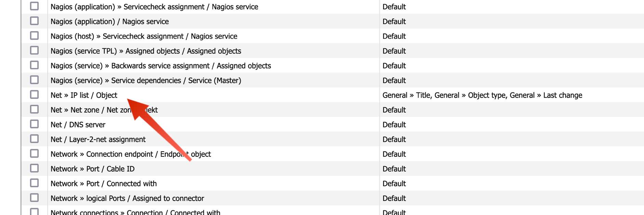The image size is (644, 215).
Task: Tick the Layer-2-net assignment checkbox
Action: coord(34,139)
